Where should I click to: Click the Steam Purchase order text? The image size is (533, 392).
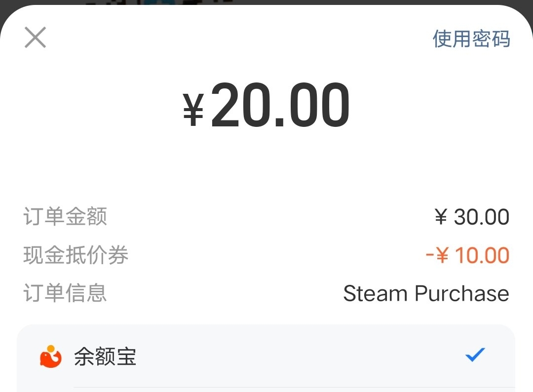[426, 294]
